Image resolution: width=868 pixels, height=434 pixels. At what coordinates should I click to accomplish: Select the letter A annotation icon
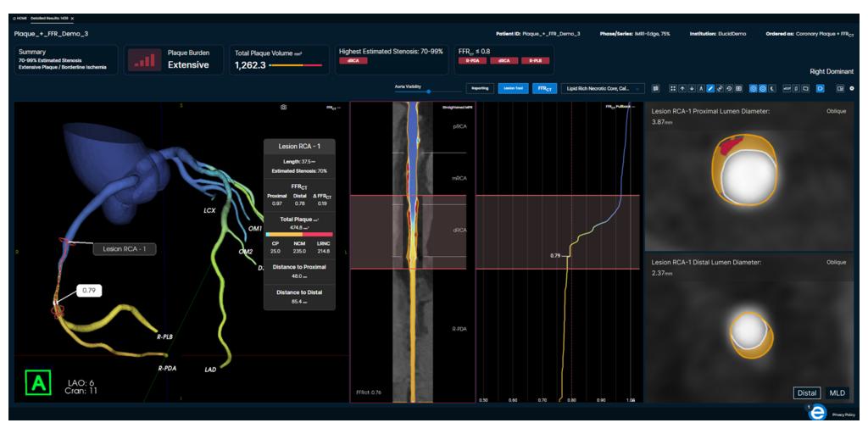click(x=701, y=88)
